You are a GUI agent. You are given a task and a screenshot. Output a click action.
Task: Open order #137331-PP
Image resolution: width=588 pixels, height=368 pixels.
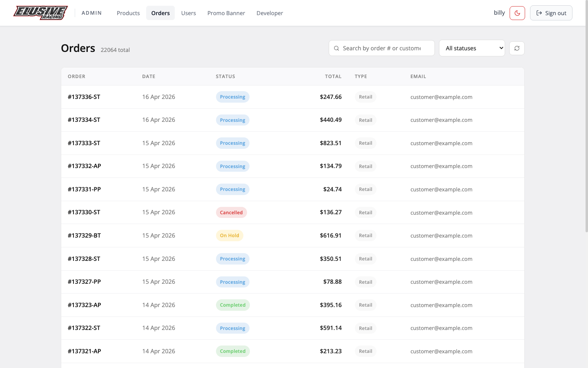click(84, 189)
